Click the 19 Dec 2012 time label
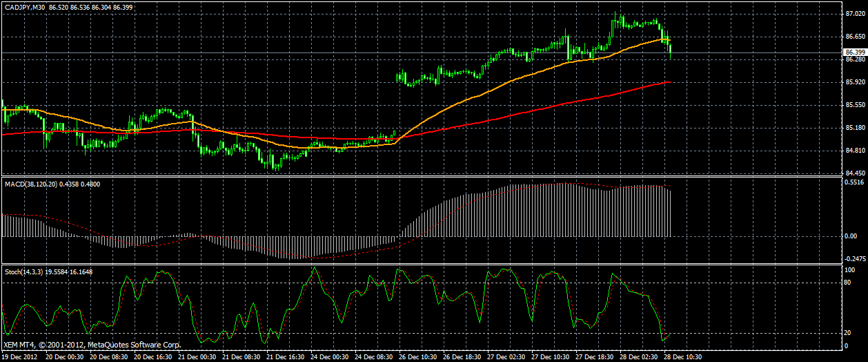The image size is (868, 362). pyautogui.click(x=19, y=357)
